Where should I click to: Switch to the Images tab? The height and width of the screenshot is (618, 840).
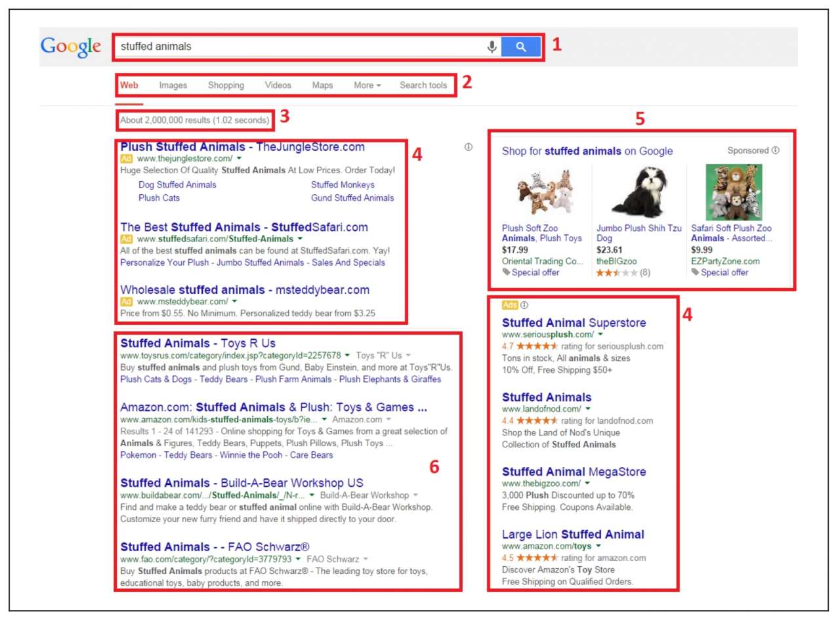click(x=173, y=85)
